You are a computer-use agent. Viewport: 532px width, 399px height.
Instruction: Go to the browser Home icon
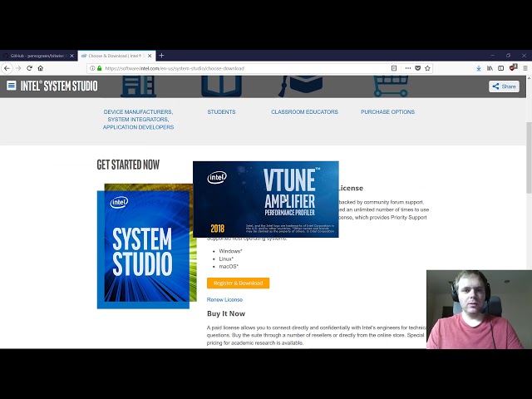(x=41, y=68)
